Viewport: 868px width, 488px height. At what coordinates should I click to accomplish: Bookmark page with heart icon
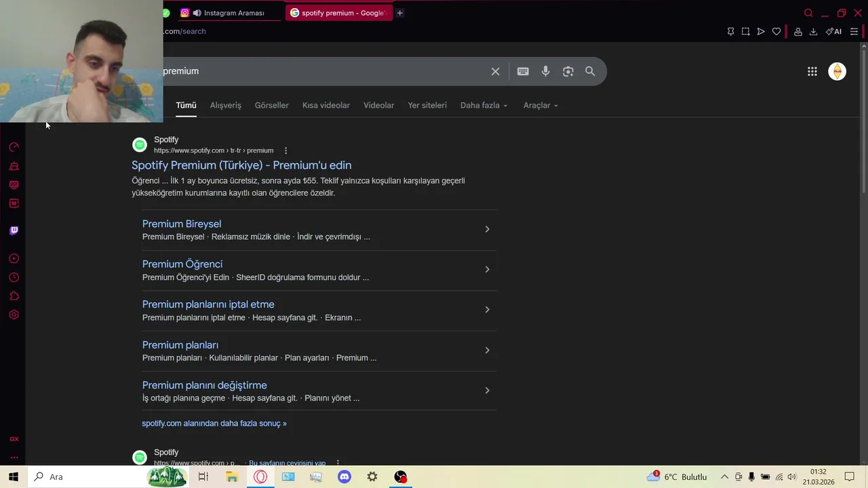pos(776,31)
